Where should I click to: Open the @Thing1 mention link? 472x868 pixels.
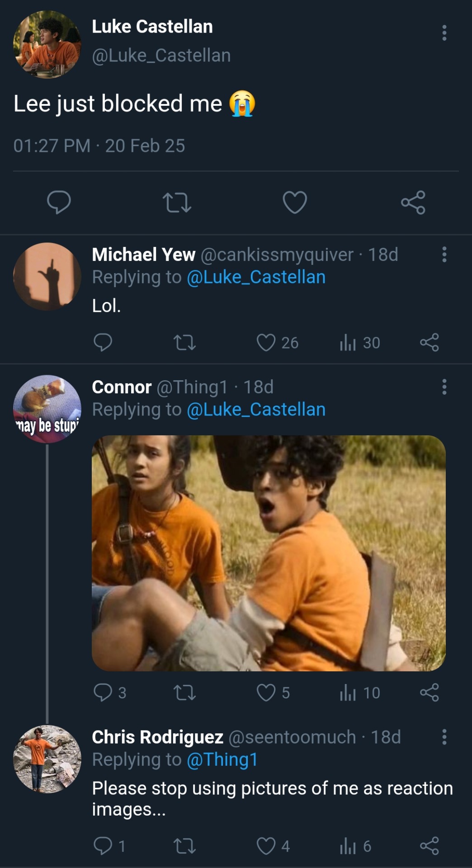[222, 760]
